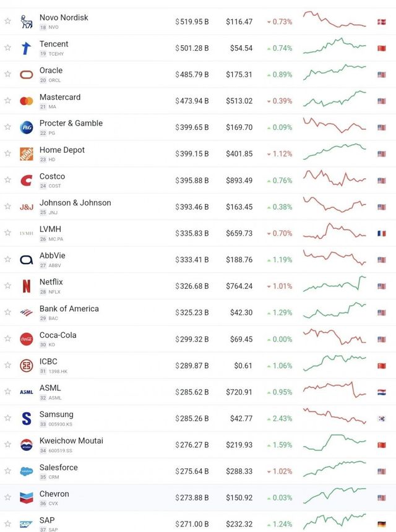
Task: Toggle favorite star for Oracle
Action: (x=7, y=74)
